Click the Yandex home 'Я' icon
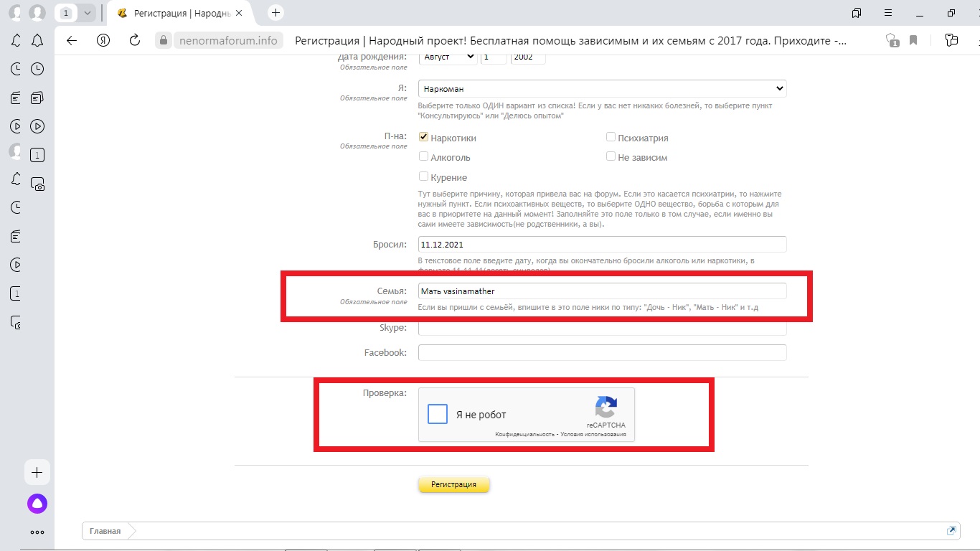The image size is (980, 551). [103, 40]
